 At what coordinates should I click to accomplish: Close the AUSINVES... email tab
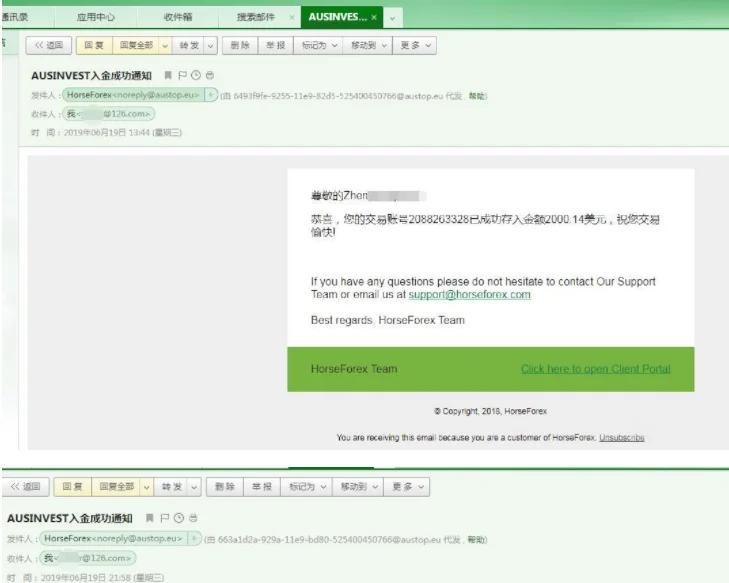(374, 18)
